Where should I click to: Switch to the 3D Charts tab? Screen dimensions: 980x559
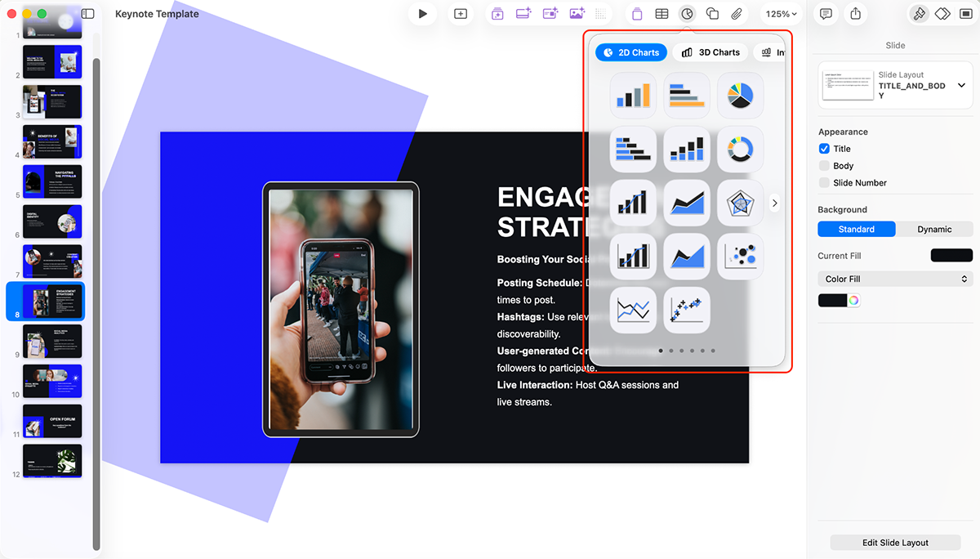(710, 51)
